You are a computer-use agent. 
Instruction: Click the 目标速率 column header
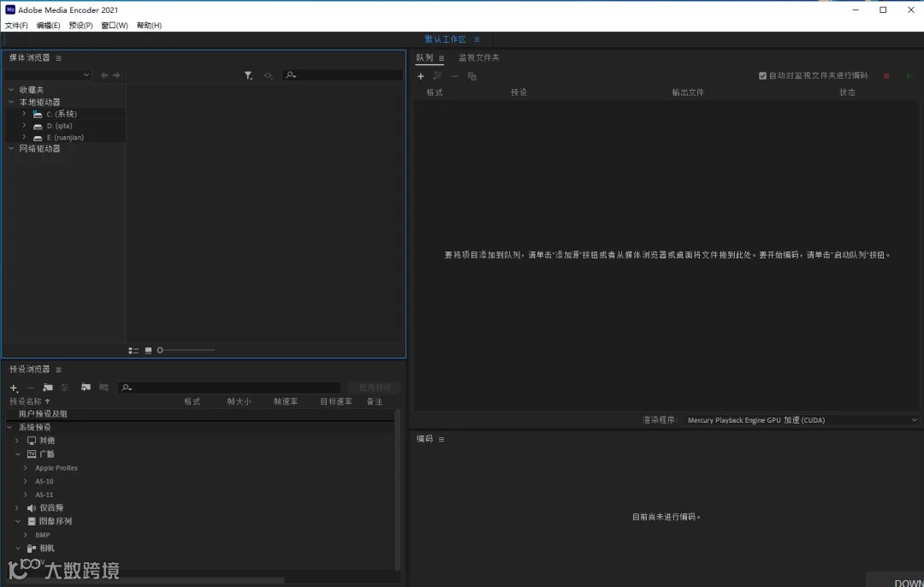[x=336, y=401]
